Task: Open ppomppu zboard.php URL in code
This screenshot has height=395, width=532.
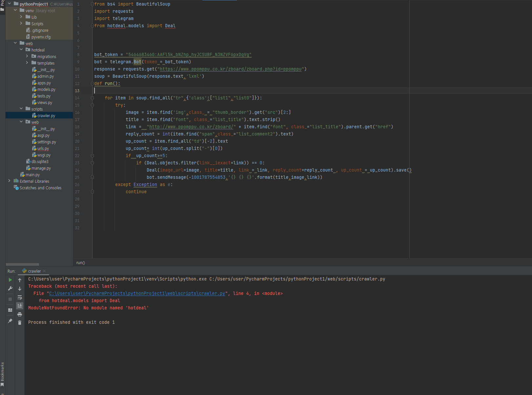Action: (x=230, y=69)
